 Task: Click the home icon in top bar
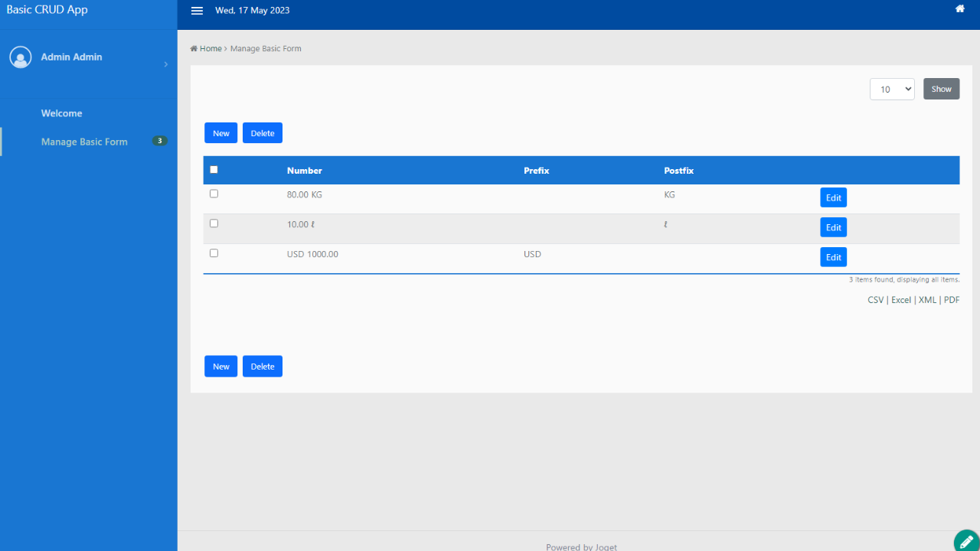(x=959, y=9)
